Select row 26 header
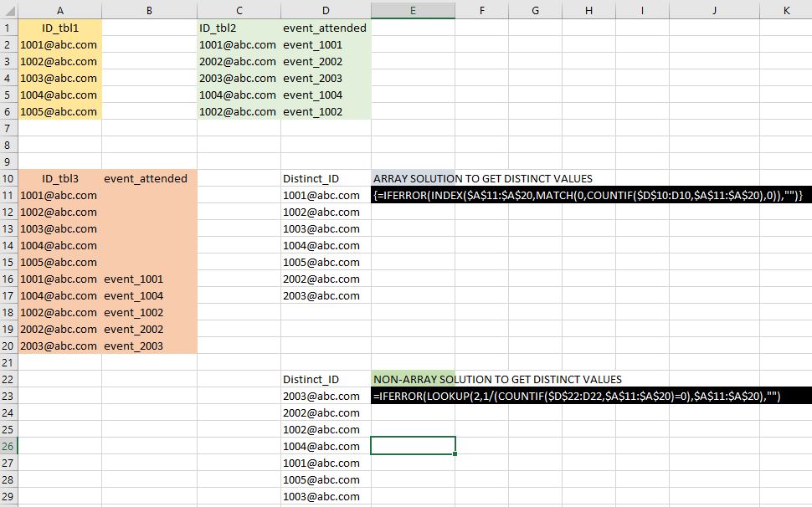812x507 pixels. tap(8, 446)
